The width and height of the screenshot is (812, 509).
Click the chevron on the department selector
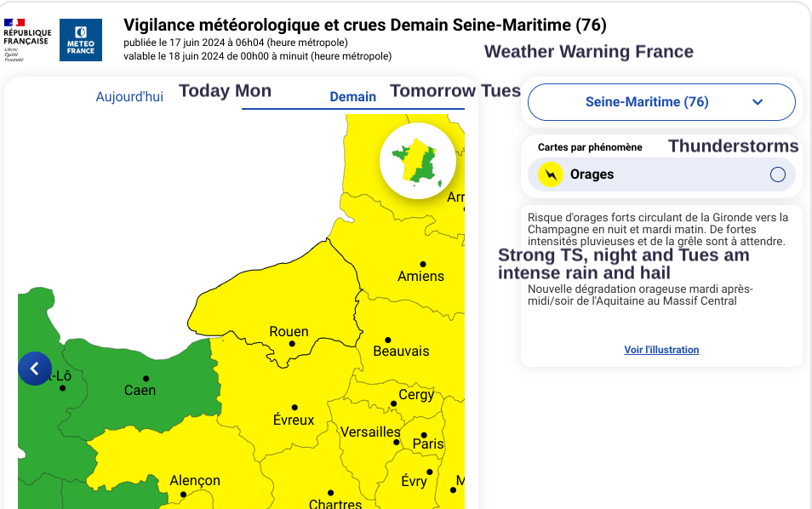click(758, 101)
